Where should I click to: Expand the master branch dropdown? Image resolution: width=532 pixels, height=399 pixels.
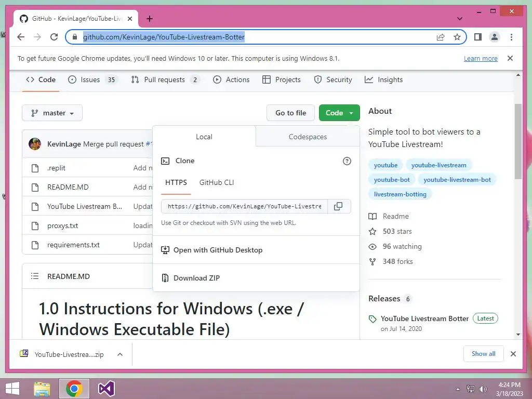52,113
